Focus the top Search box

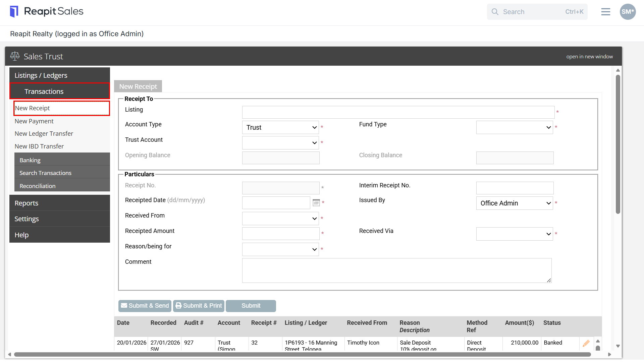click(537, 12)
